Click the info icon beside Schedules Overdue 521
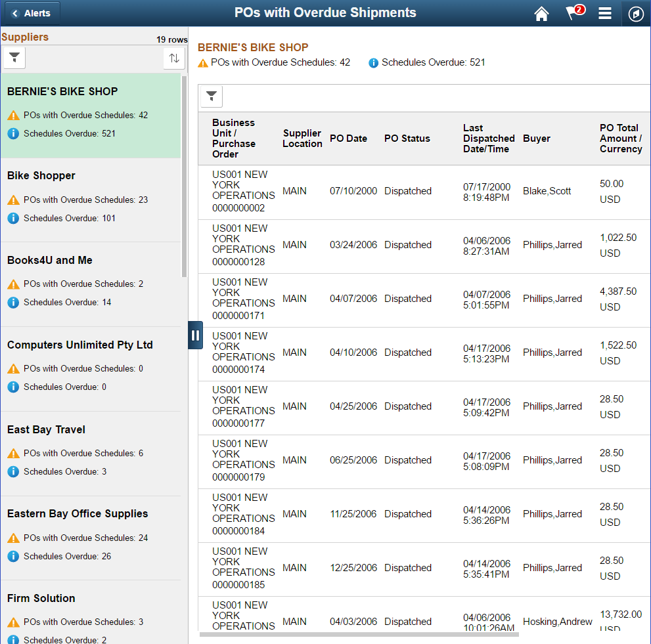Viewport: 651px width, 644px height. (x=373, y=62)
